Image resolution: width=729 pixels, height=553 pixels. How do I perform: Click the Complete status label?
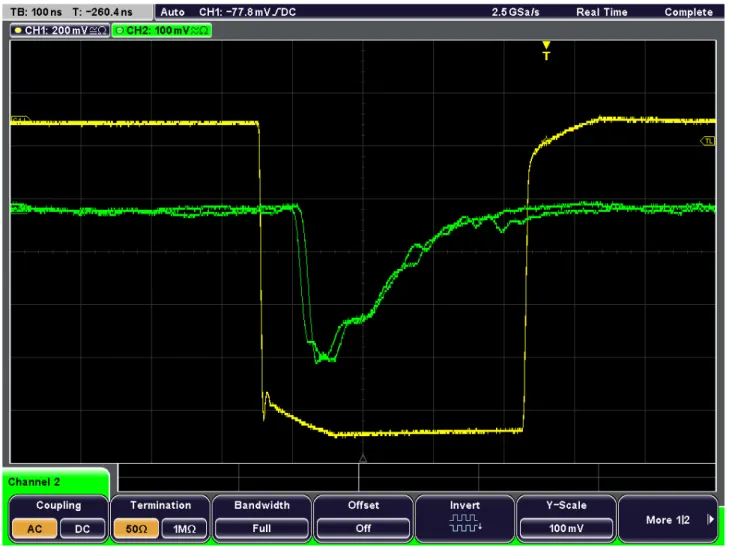point(689,12)
